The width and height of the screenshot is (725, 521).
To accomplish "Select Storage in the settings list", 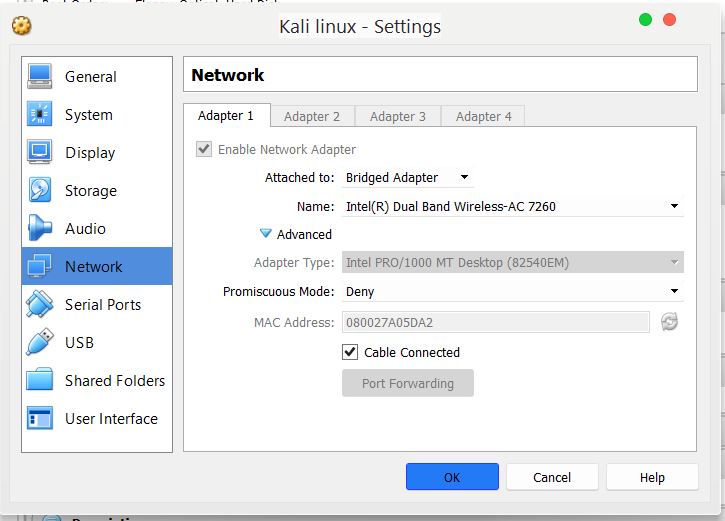I will point(97,190).
